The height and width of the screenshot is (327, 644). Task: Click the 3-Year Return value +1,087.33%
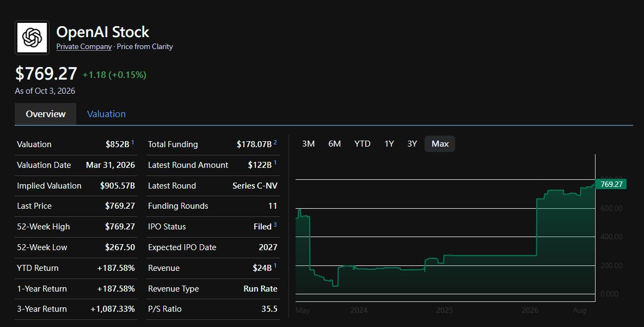pos(113,309)
